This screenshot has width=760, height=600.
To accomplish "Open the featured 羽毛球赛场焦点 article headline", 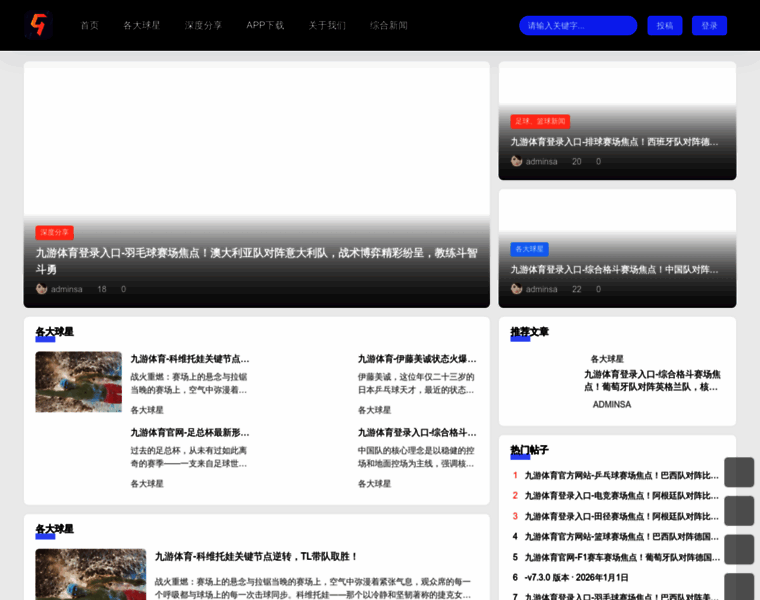I will click(256, 261).
